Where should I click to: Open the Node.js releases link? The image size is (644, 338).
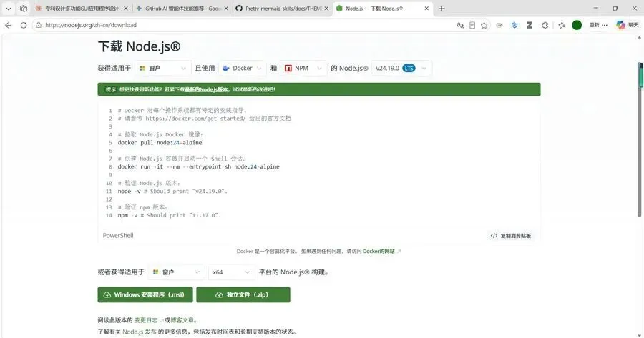pyautogui.click(x=140, y=332)
